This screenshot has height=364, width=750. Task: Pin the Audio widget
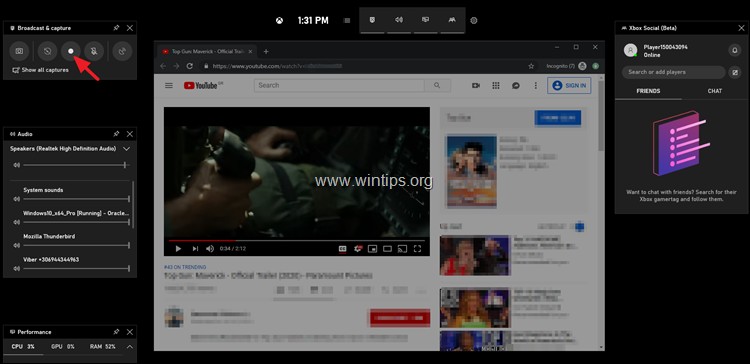click(x=116, y=134)
